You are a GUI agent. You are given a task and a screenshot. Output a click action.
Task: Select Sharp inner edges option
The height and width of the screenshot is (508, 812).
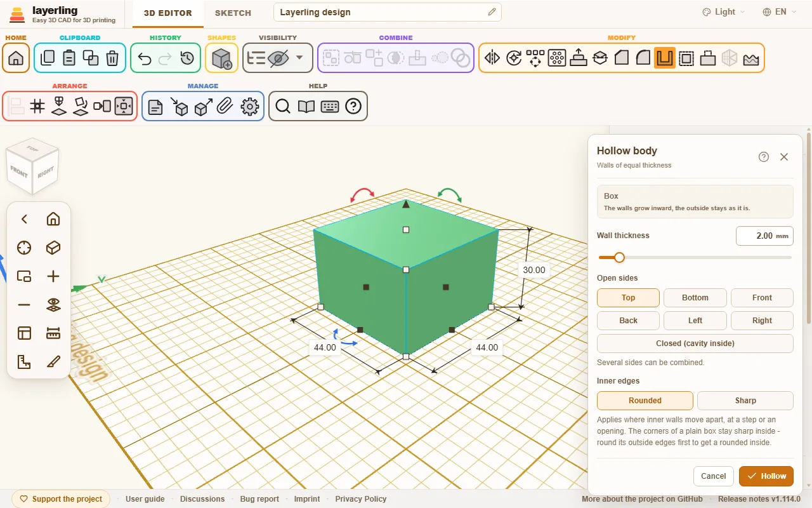point(745,401)
